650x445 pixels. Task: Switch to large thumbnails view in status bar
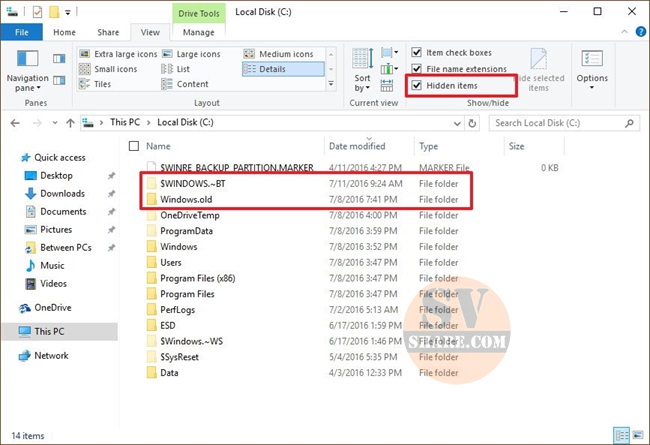coord(638,435)
